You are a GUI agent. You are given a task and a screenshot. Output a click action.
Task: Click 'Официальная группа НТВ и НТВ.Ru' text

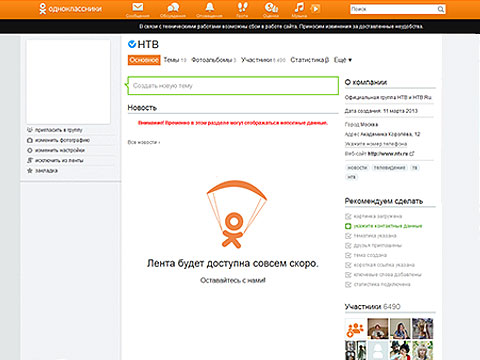[388, 97]
